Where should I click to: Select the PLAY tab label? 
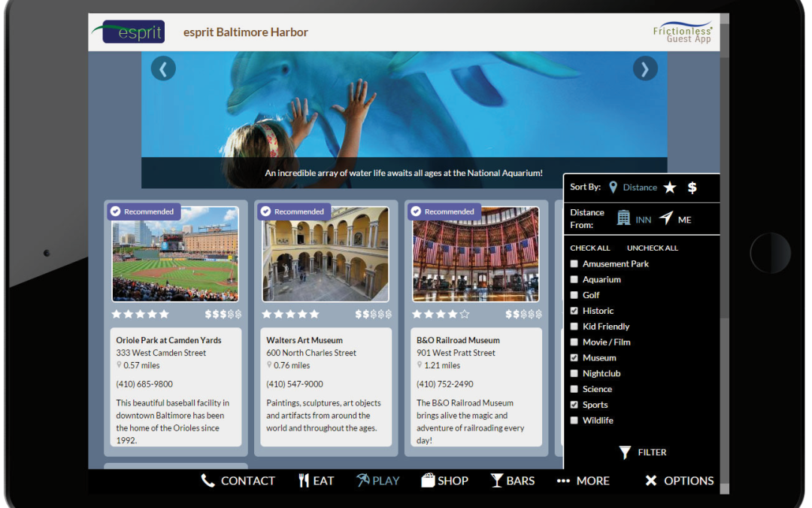click(x=386, y=481)
